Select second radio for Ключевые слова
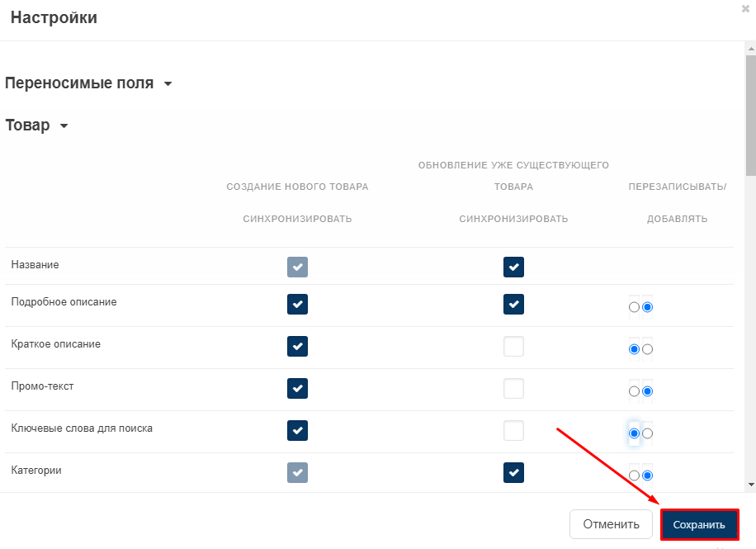This screenshot has height=549, width=756. (648, 433)
